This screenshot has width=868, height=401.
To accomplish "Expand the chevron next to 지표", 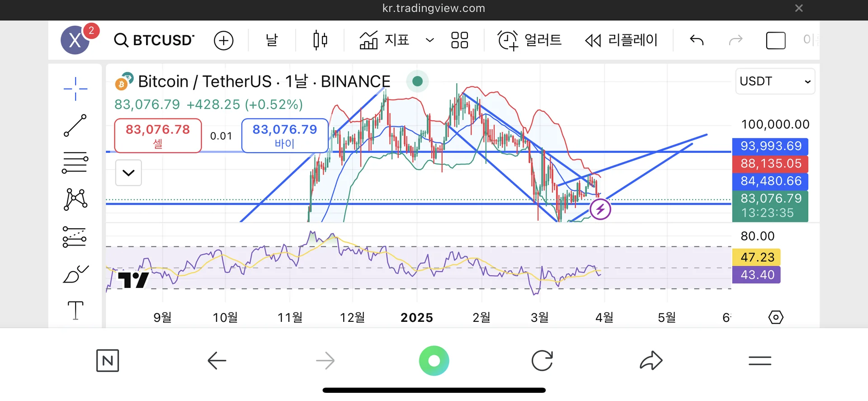I will pyautogui.click(x=430, y=40).
